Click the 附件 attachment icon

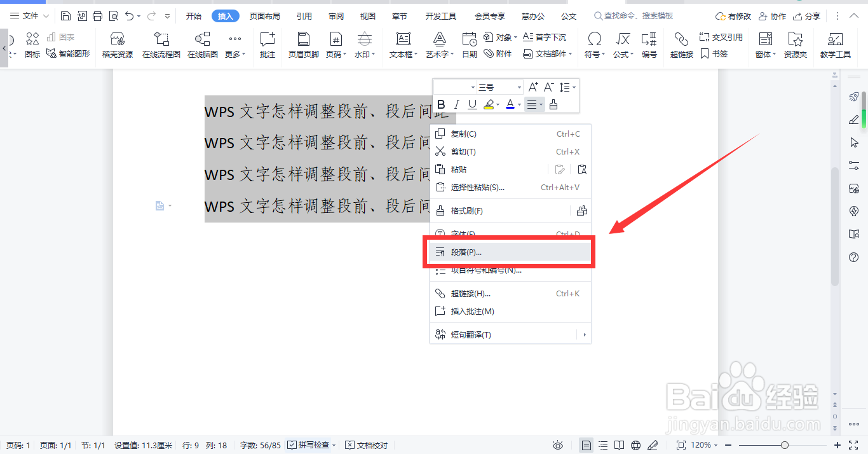click(x=498, y=54)
